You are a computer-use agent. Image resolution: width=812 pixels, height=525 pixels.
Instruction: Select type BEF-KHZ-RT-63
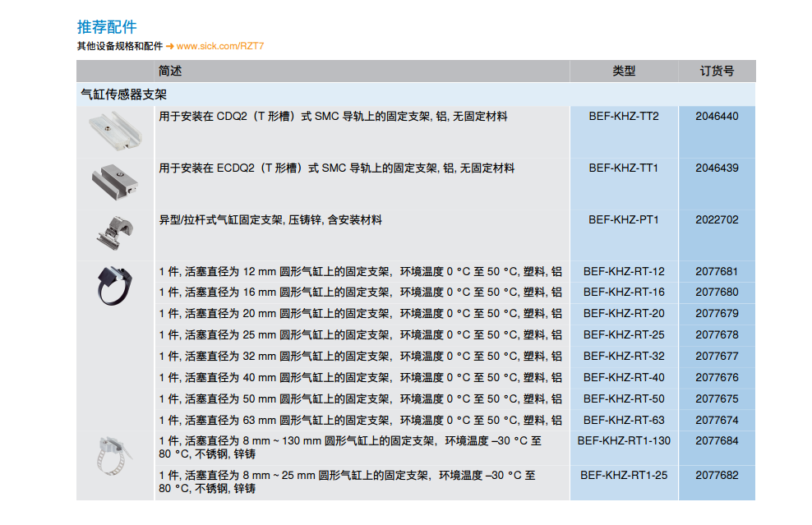(x=624, y=420)
